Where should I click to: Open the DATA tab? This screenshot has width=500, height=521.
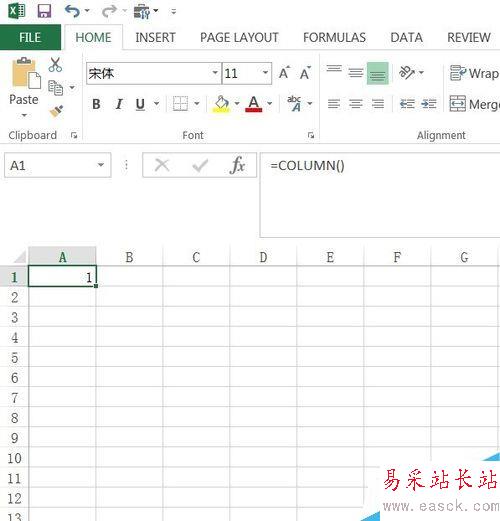point(406,37)
